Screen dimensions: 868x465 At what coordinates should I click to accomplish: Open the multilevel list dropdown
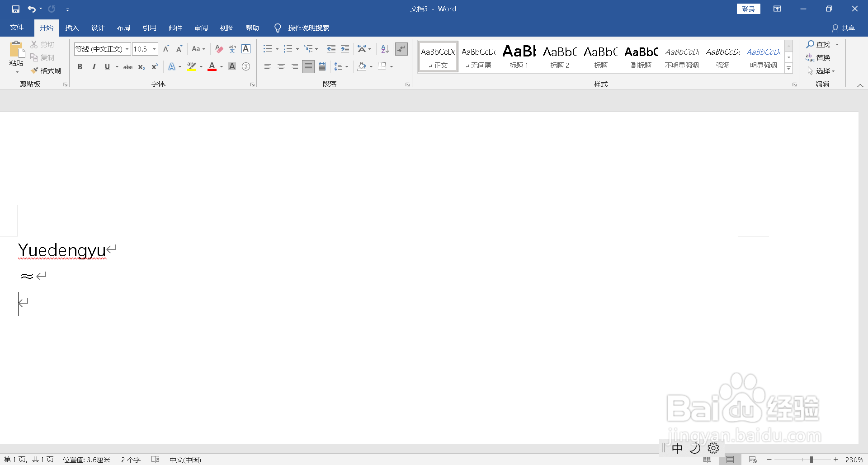(x=316, y=49)
